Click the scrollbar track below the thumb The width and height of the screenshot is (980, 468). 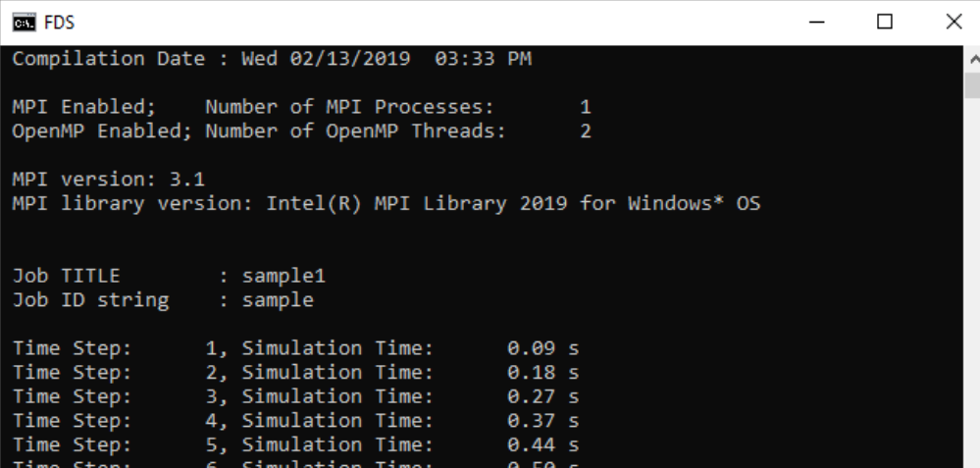[972, 282]
